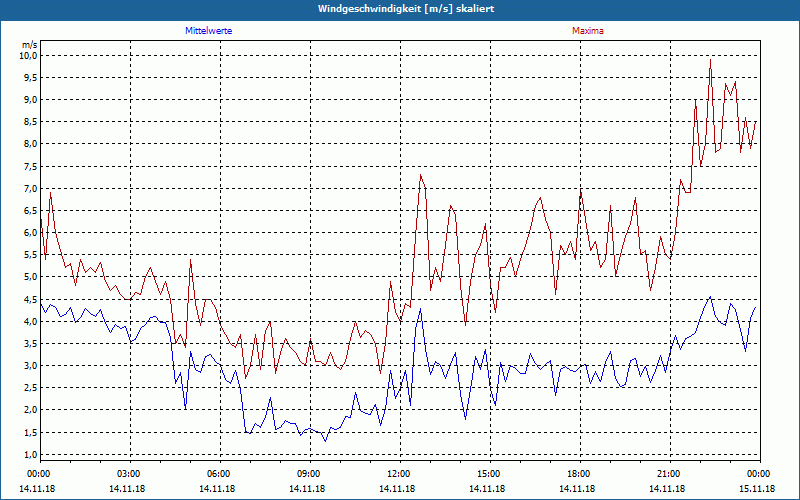Select the red 'Maxima' legend label
Viewport: 800px width, 500px height.
pyautogui.click(x=588, y=31)
